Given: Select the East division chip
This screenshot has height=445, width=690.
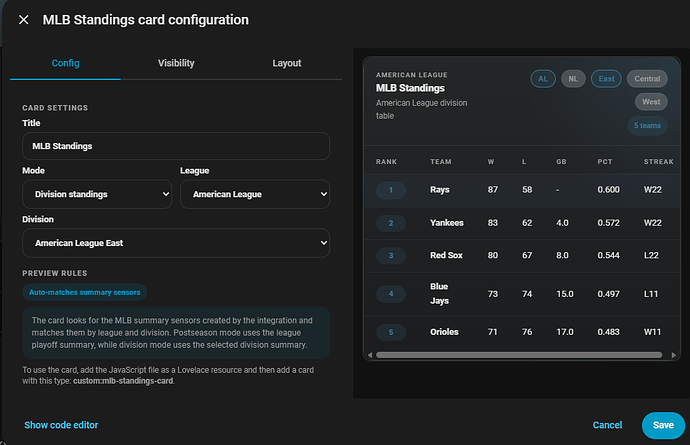Looking at the screenshot, I should click(606, 79).
